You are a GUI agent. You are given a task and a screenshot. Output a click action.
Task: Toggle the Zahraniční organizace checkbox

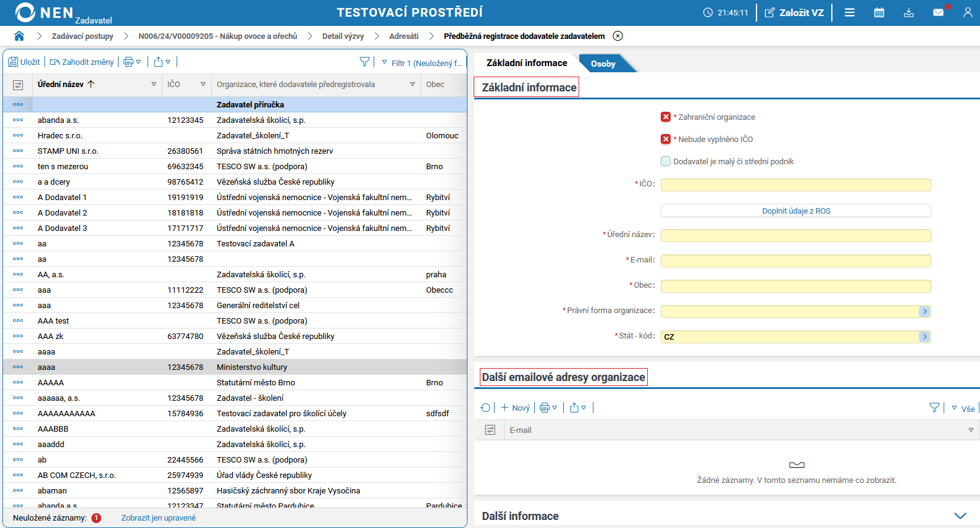(x=666, y=117)
